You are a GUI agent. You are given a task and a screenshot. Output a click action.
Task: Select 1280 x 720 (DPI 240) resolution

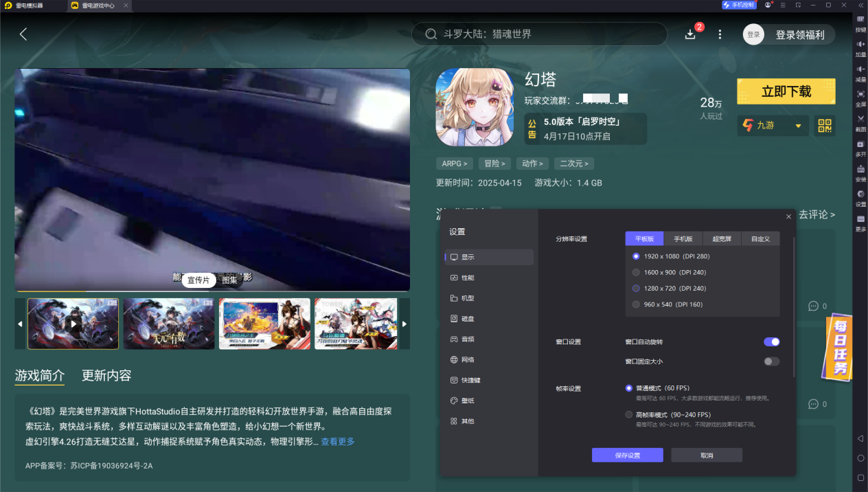(x=669, y=289)
